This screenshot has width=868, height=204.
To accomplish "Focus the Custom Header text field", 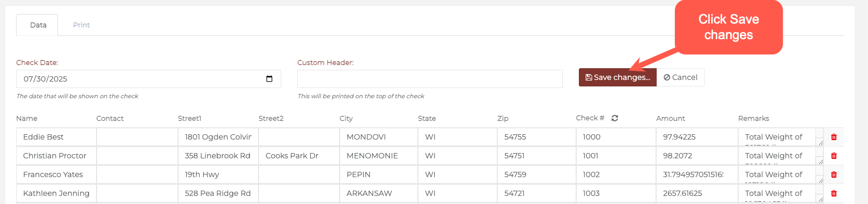I will coord(430,79).
